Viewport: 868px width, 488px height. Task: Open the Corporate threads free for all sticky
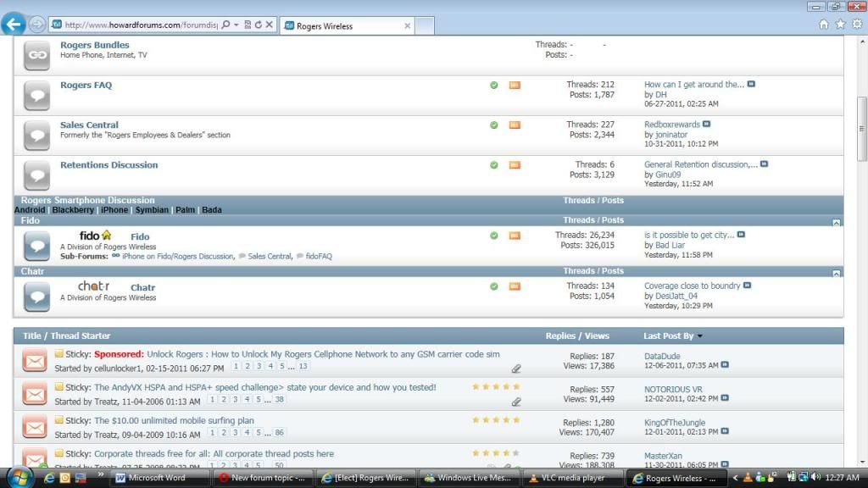pos(214,454)
